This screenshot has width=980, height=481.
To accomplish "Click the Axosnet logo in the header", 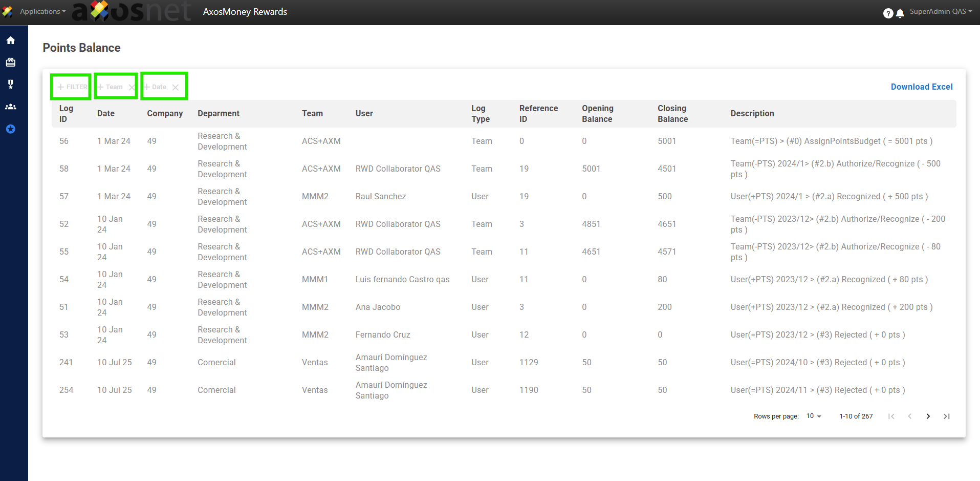I will coord(132,12).
